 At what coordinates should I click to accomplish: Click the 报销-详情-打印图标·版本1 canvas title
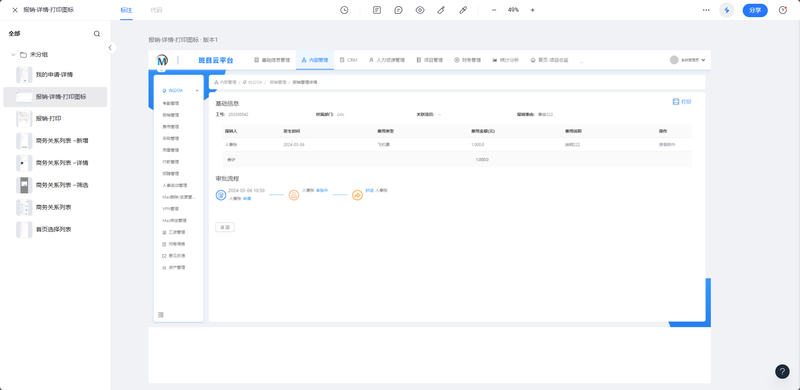point(183,40)
